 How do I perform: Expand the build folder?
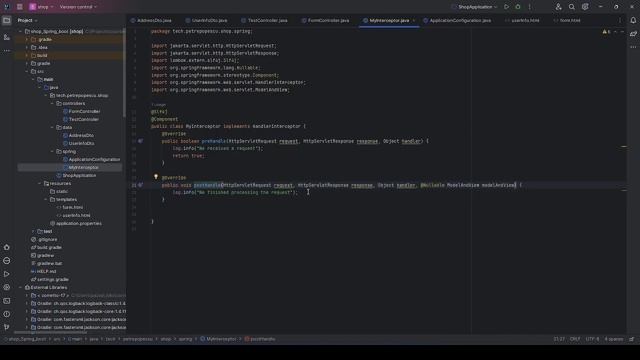27,56
